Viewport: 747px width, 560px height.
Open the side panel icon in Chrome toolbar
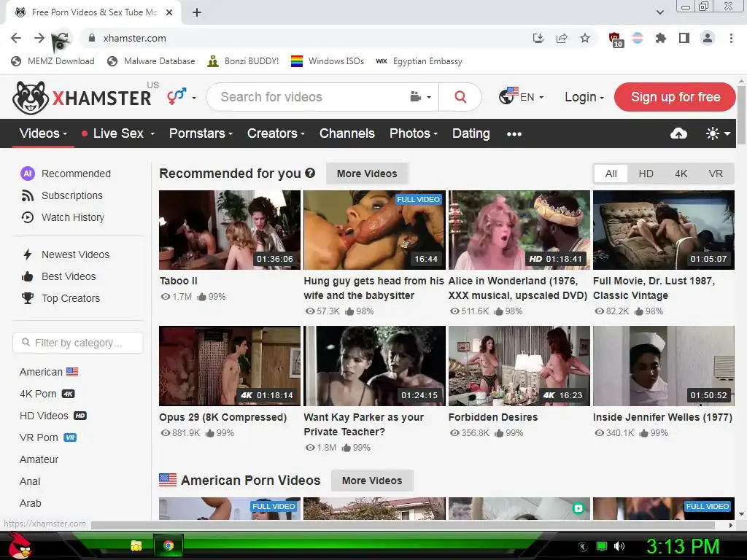pos(684,38)
